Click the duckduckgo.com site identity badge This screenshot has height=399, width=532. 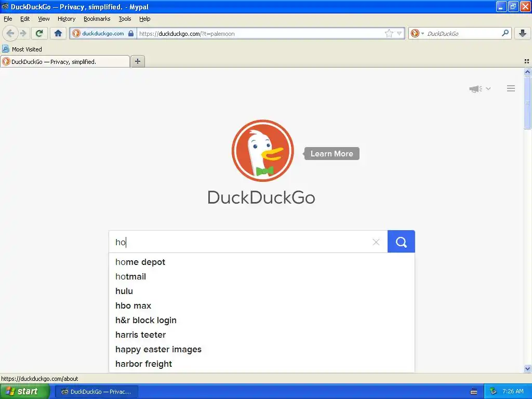tap(103, 33)
